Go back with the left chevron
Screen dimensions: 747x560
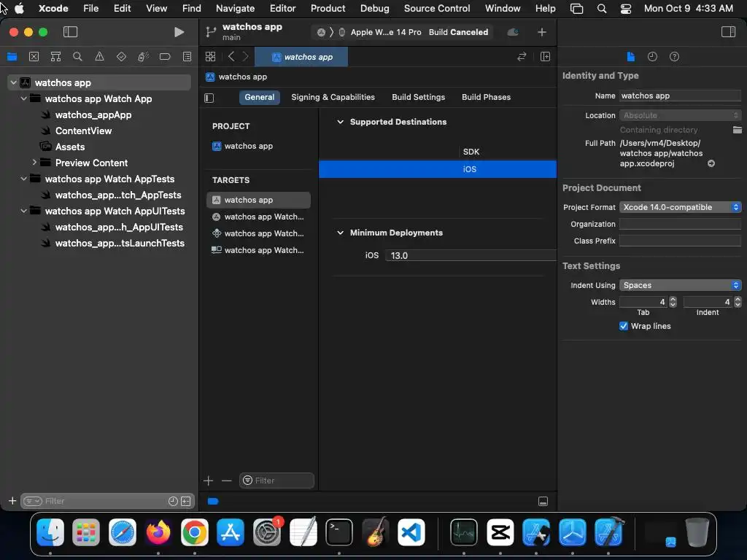click(231, 57)
